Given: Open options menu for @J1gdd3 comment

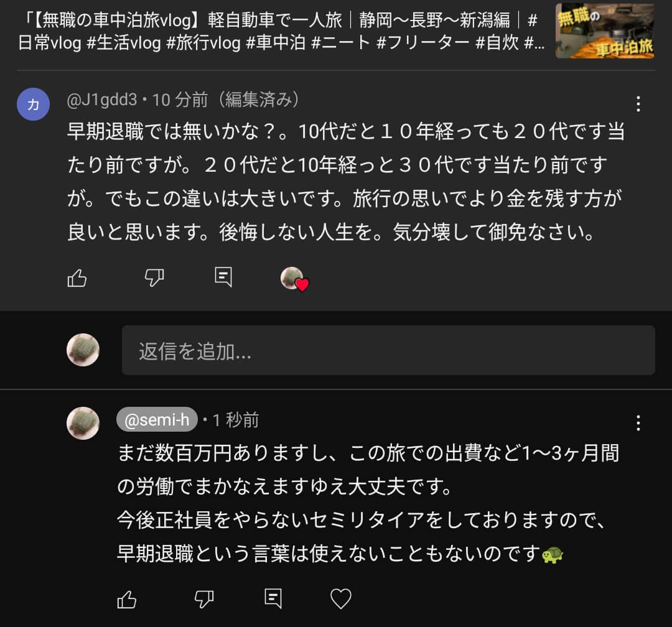Looking at the screenshot, I should (638, 104).
